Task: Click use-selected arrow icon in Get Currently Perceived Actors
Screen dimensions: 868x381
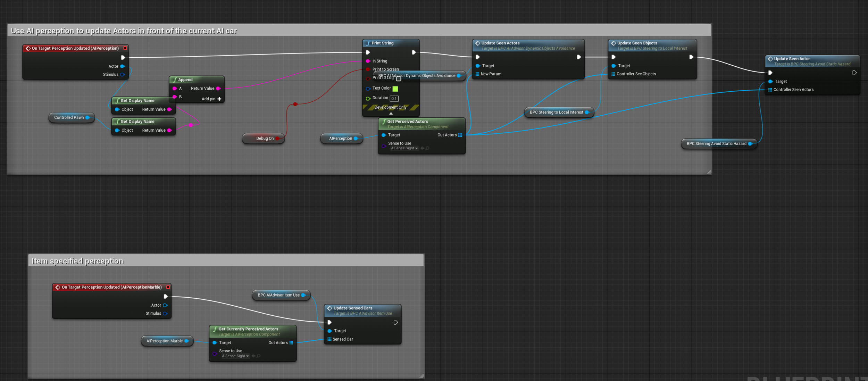Action: pos(253,356)
